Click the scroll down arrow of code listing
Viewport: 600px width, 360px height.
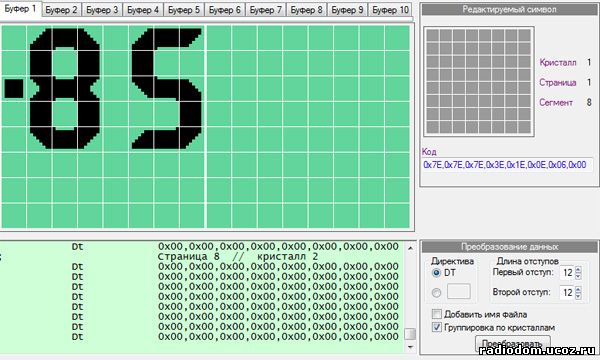(410, 347)
